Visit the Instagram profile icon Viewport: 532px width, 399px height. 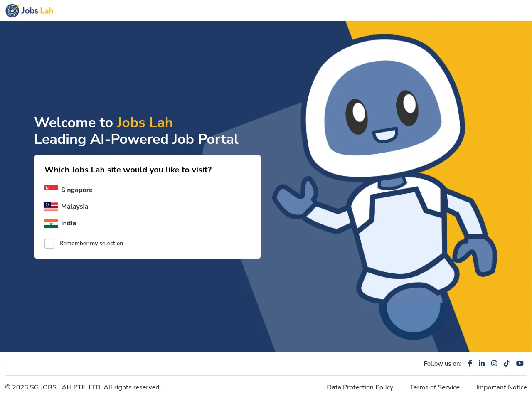[494, 363]
